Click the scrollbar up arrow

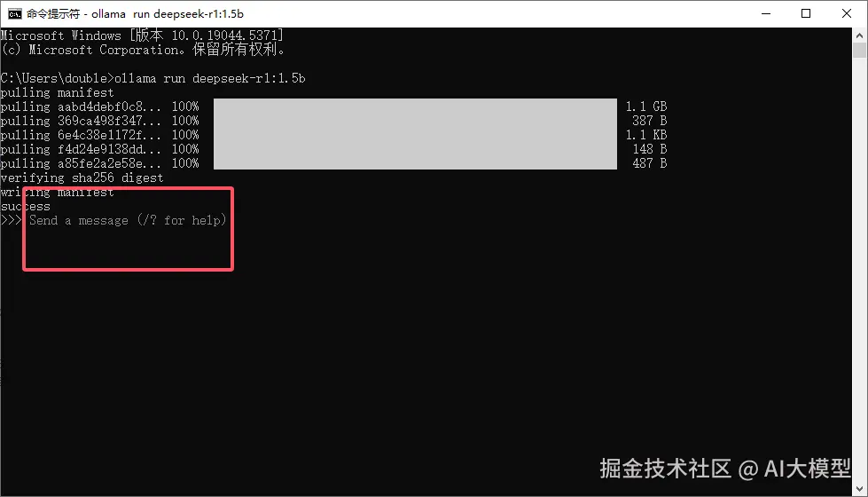859,35
